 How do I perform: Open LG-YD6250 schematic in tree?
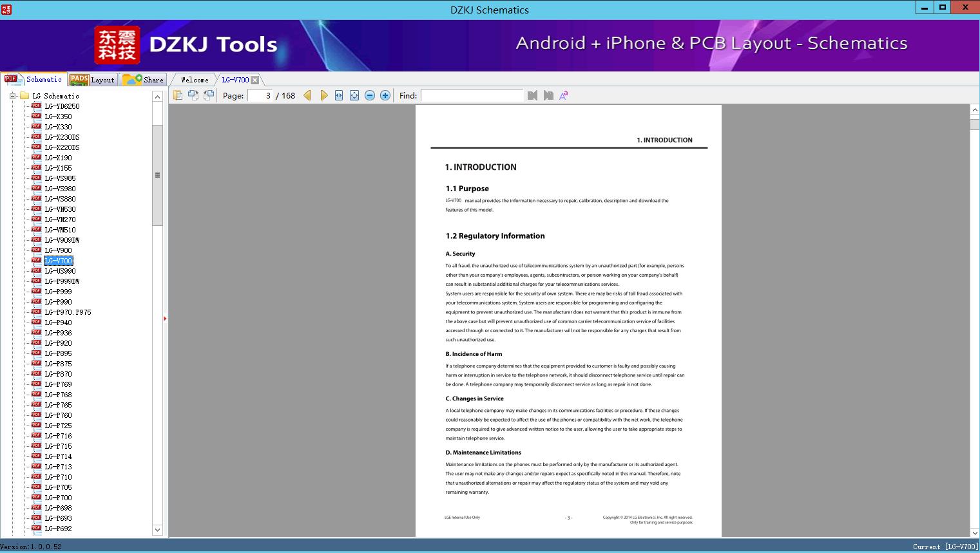point(62,106)
